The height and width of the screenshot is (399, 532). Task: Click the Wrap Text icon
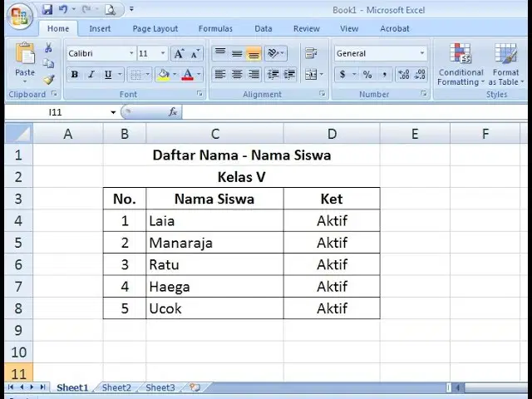coord(311,53)
